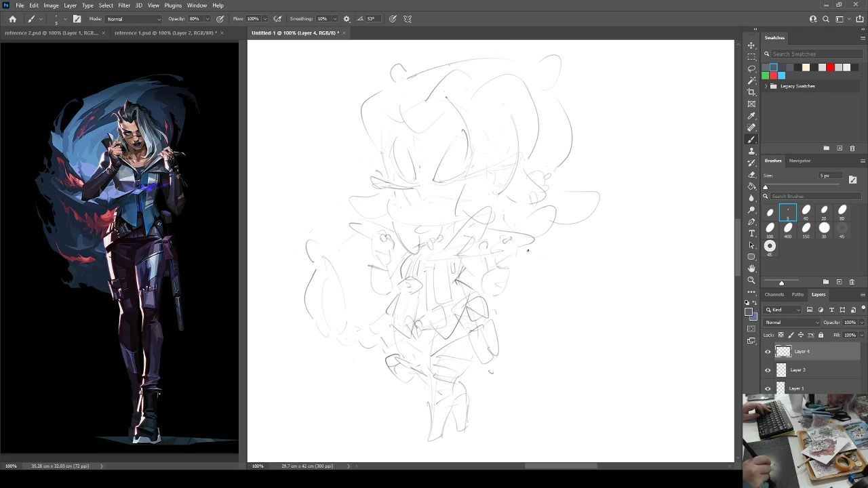Open layer Opacity dropdown arrow
Image resolution: width=868 pixels, height=488 pixels.
[861, 323]
